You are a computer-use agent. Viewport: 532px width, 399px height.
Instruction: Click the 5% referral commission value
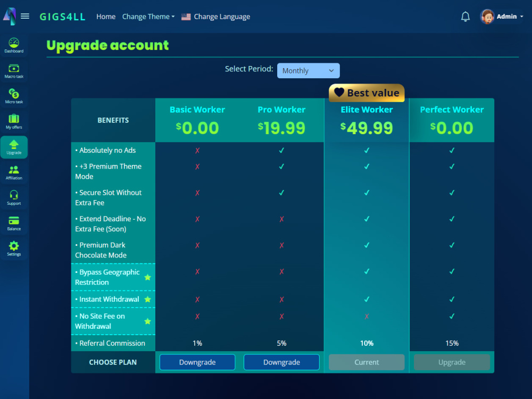tap(281, 343)
